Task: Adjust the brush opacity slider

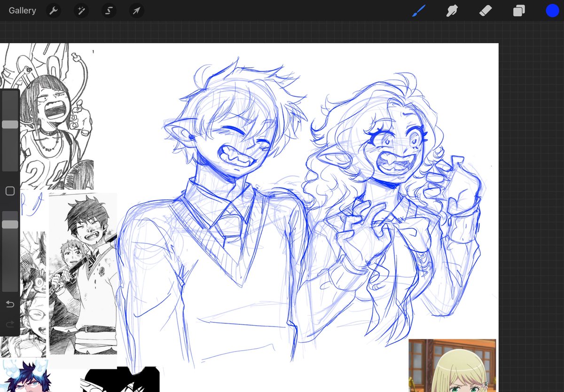Action: click(x=10, y=224)
